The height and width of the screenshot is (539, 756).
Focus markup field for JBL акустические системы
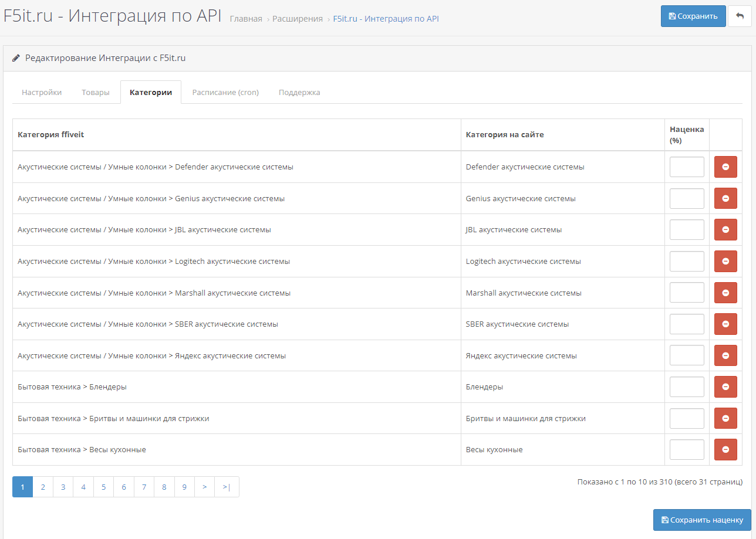[687, 230]
